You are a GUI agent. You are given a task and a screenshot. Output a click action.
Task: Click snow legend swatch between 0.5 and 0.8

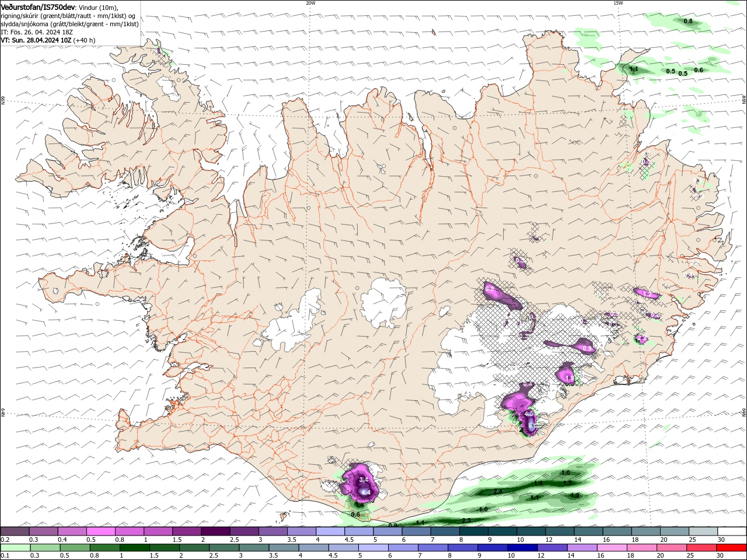(x=101, y=531)
